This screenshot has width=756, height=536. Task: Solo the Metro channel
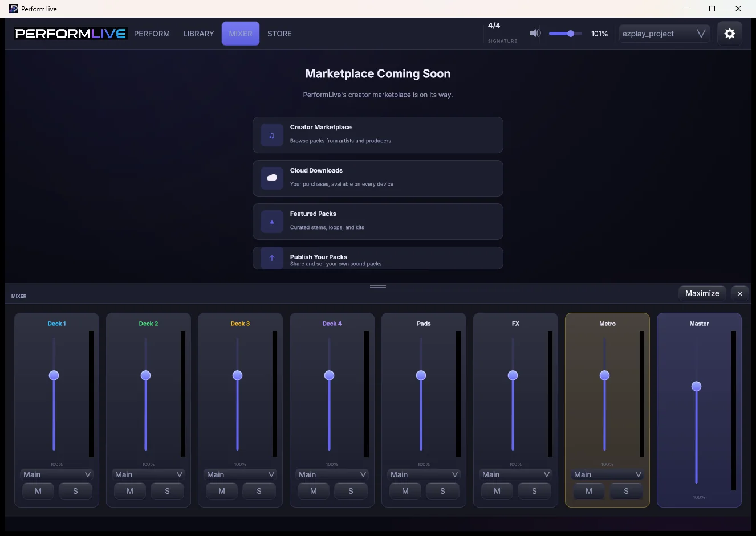click(x=626, y=491)
